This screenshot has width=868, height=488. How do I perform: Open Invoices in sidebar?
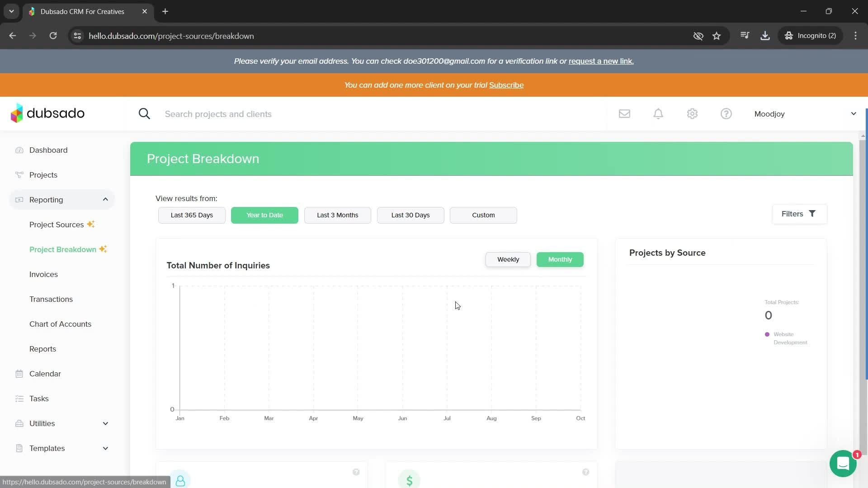[x=43, y=274]
